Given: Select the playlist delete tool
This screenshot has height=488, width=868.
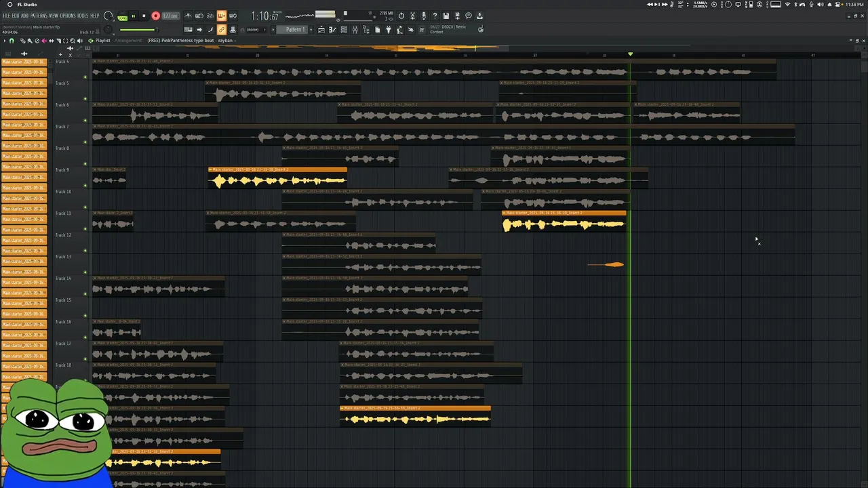Looking at the screenshot, I should (x=37, y=41).
